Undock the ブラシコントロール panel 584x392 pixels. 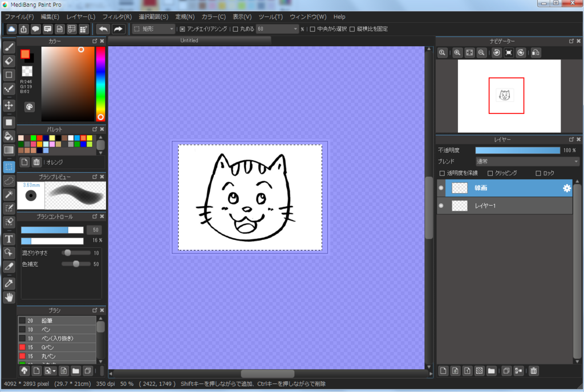pyautogui.click(x=95, y=216)
